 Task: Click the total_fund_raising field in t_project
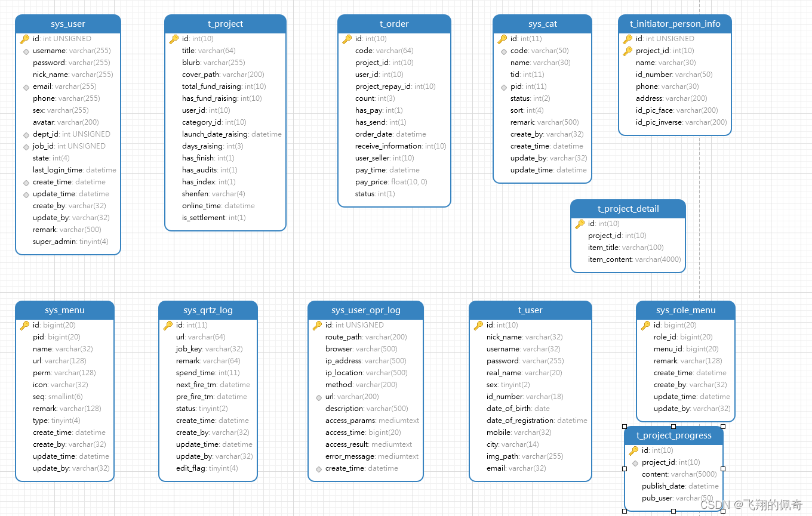pos(225,86)
